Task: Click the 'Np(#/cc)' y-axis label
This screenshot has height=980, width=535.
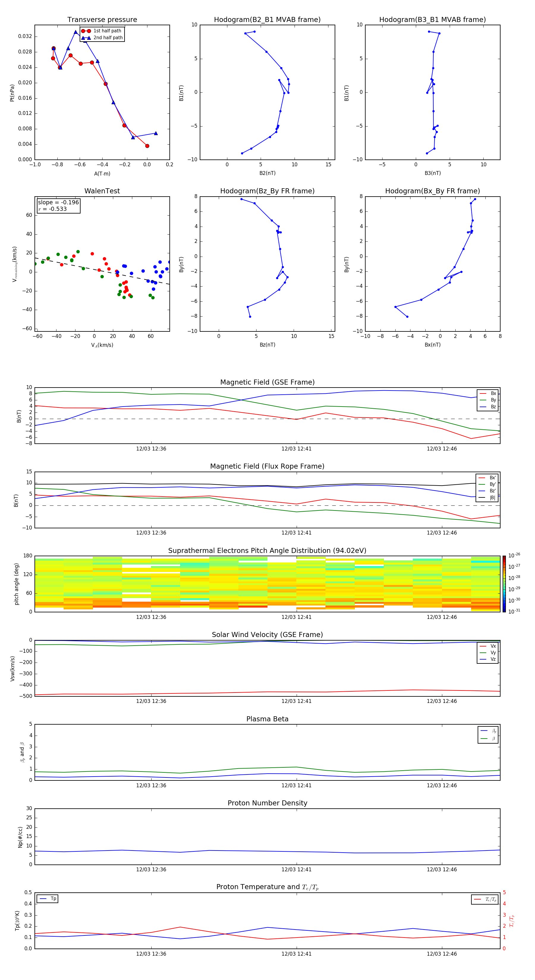Action: [x=20, y=837]
